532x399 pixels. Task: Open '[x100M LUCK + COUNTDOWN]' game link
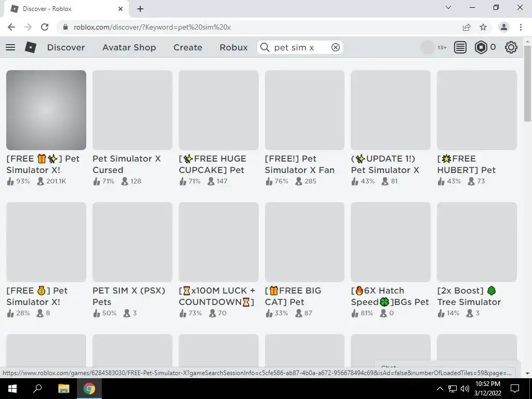217,296
